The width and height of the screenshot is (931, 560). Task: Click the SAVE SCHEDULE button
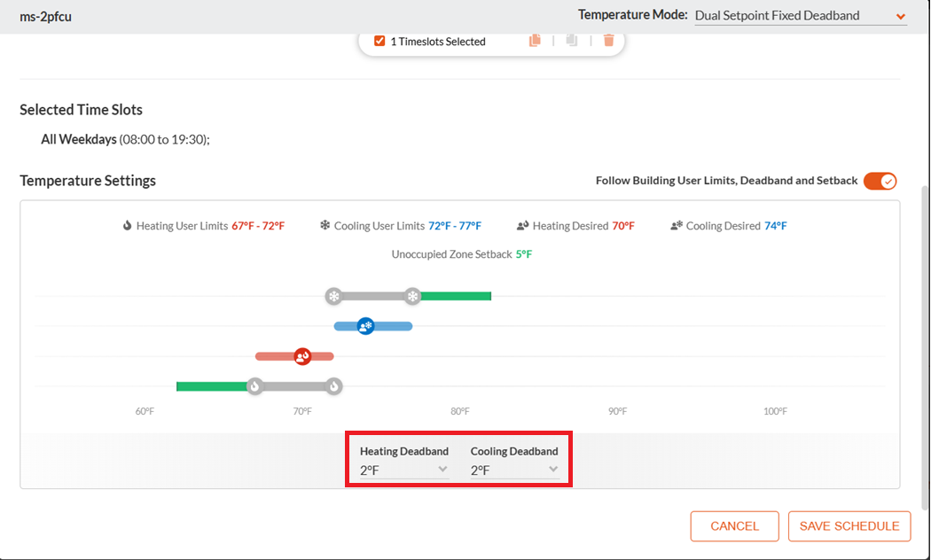click(x=849, y=526)
